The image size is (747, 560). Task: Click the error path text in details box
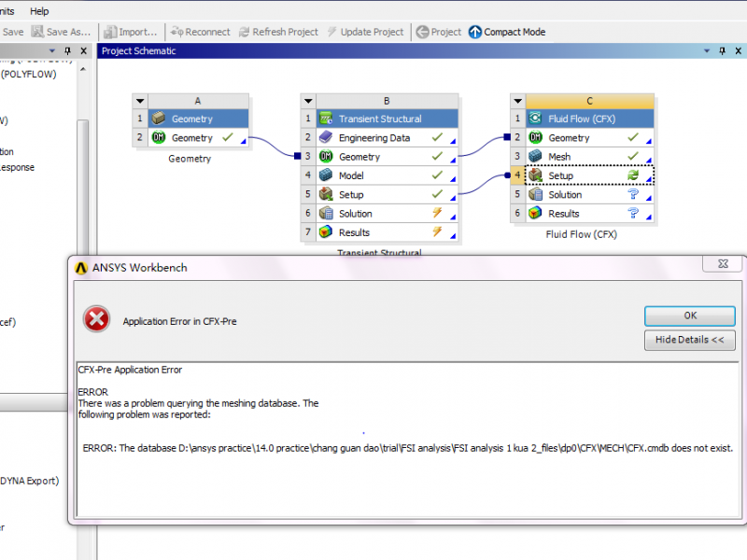pyautogui.click(x=407, y=448)
